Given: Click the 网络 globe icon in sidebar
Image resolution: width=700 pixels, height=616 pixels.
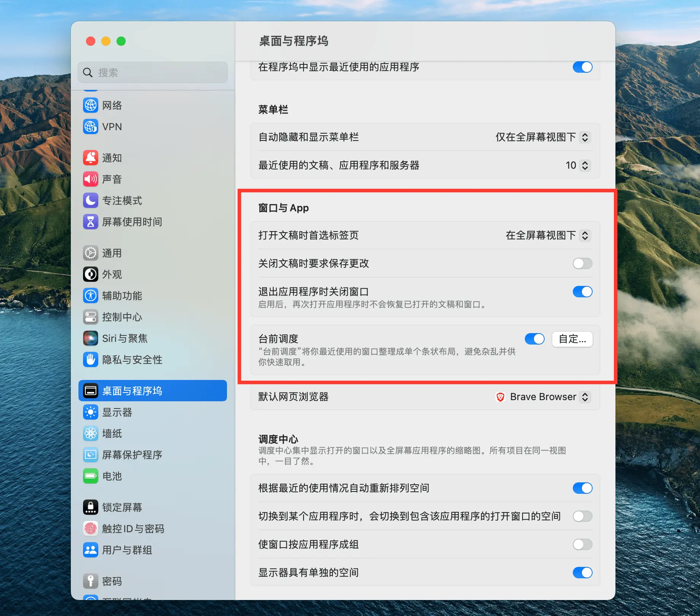Looking at the screenshot, I should [91, 105].
